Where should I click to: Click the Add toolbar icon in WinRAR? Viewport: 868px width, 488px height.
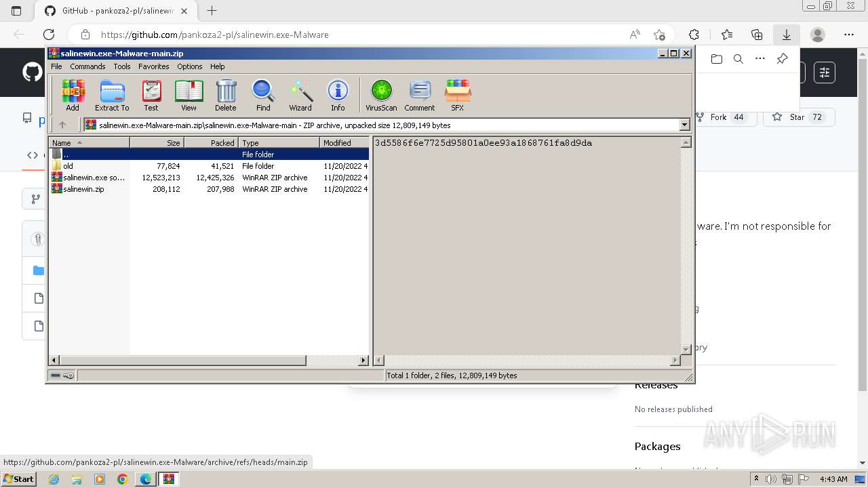click(73, 95)
